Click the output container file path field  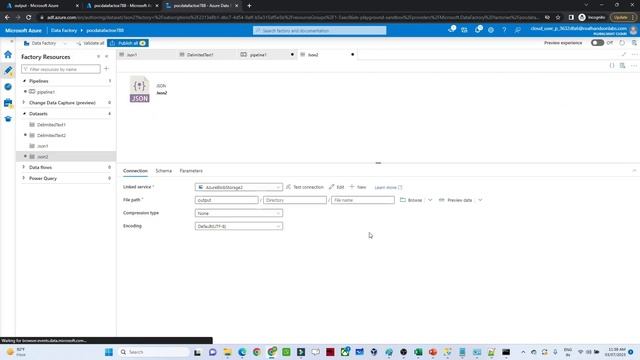tap(227, 200)
